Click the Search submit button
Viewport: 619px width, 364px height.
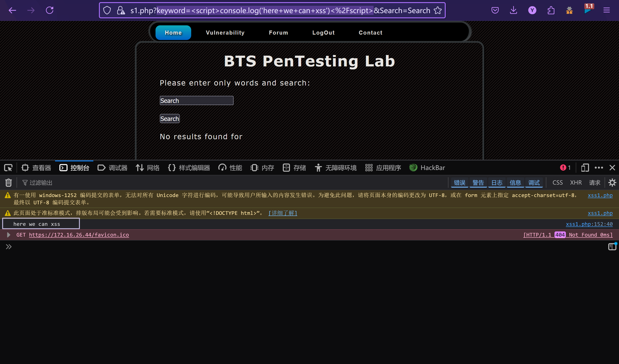pyautogui.click(x=169, y=119)
